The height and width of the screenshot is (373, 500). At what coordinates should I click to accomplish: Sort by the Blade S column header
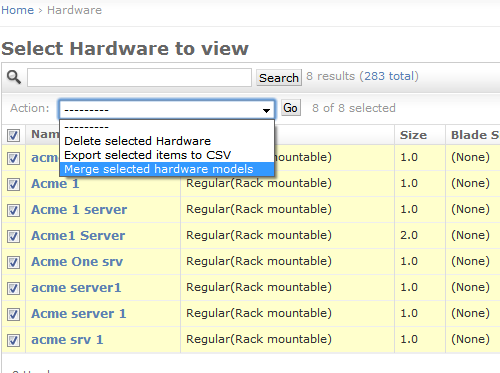pos(475,135)
